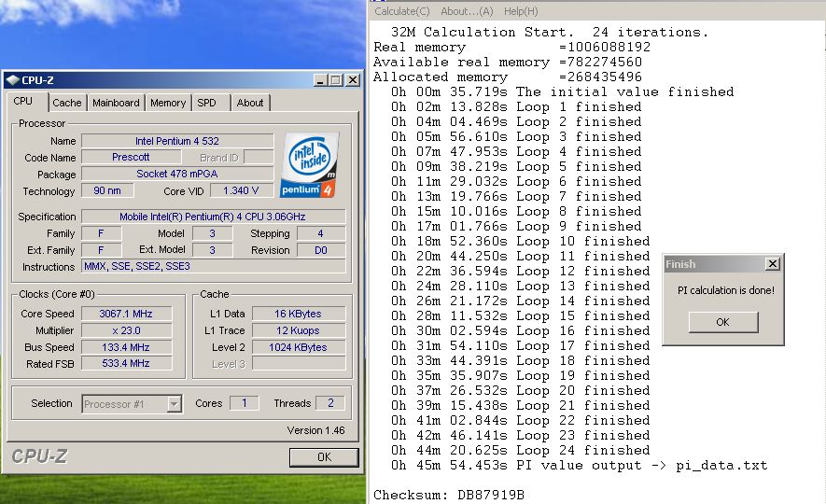Open the About...(A) menu
This screenshot has width=826, height=504.
tap(467, 11)
